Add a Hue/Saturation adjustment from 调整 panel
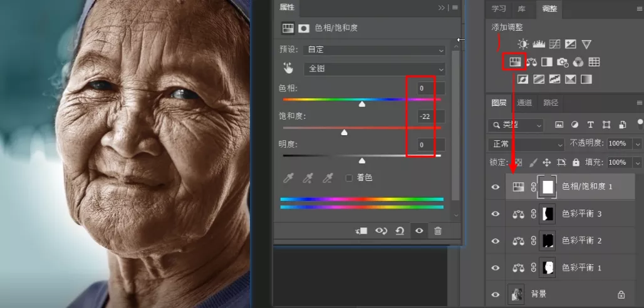 click(515, 62)
